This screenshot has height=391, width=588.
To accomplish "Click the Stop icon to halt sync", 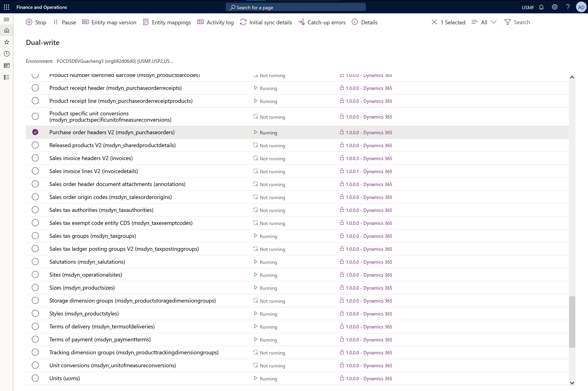I will click(28, 22).
